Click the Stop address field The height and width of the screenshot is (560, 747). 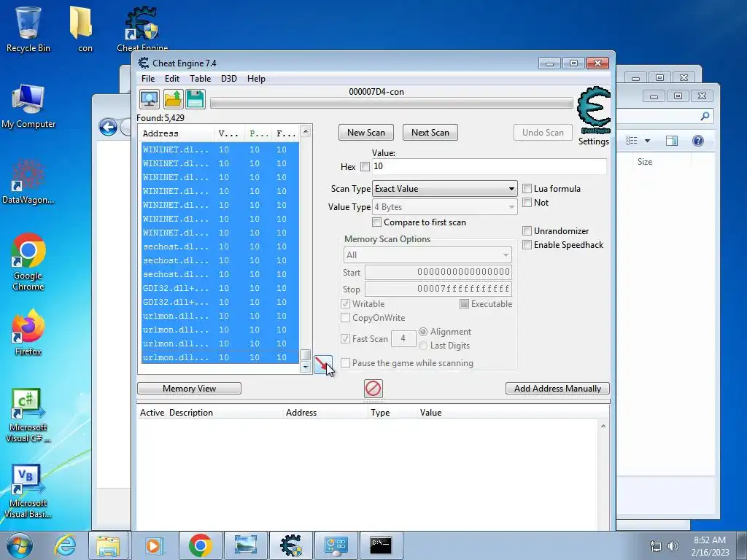(x=438, y=289)
